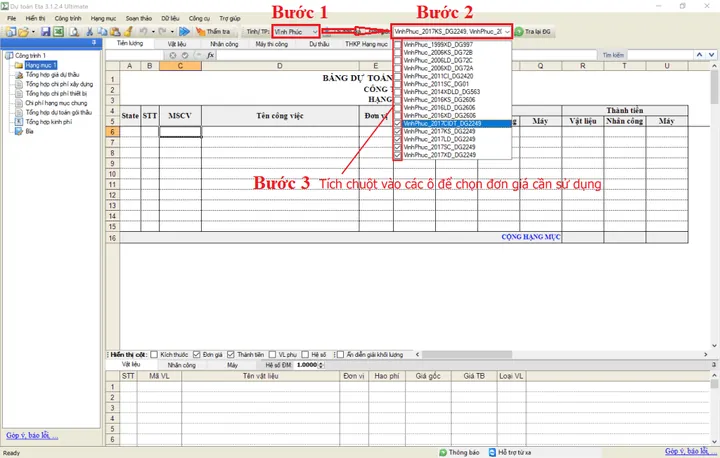Click the Góp ý, báo lỗi link in the status bar
720x458 pixels.
689,452
